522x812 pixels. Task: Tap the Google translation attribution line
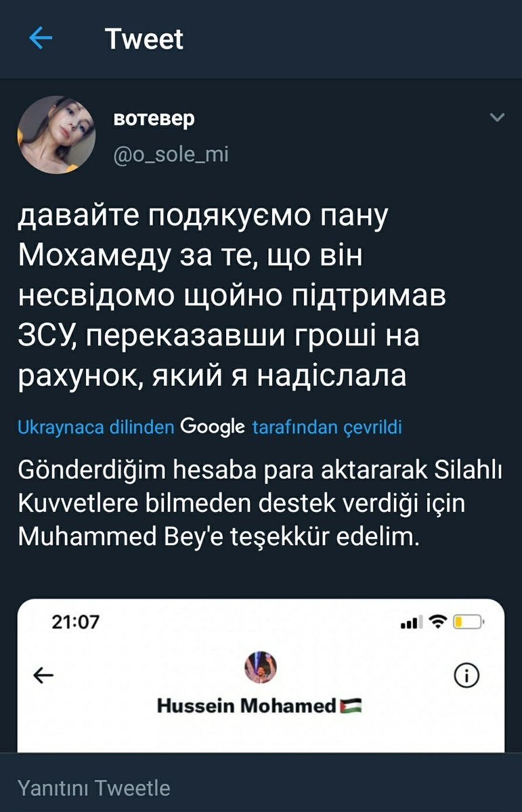(210, 427)
